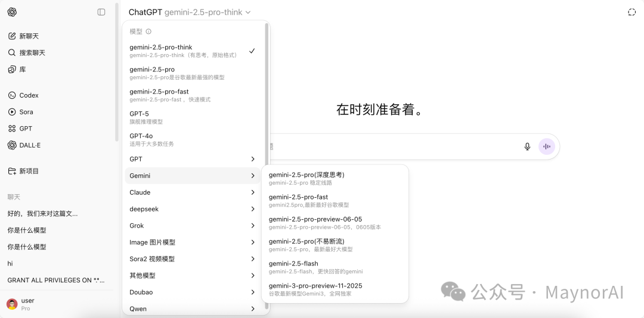
Task: Click the ChatGPT logo in the sidebar
Action: (x=12, y=13)
